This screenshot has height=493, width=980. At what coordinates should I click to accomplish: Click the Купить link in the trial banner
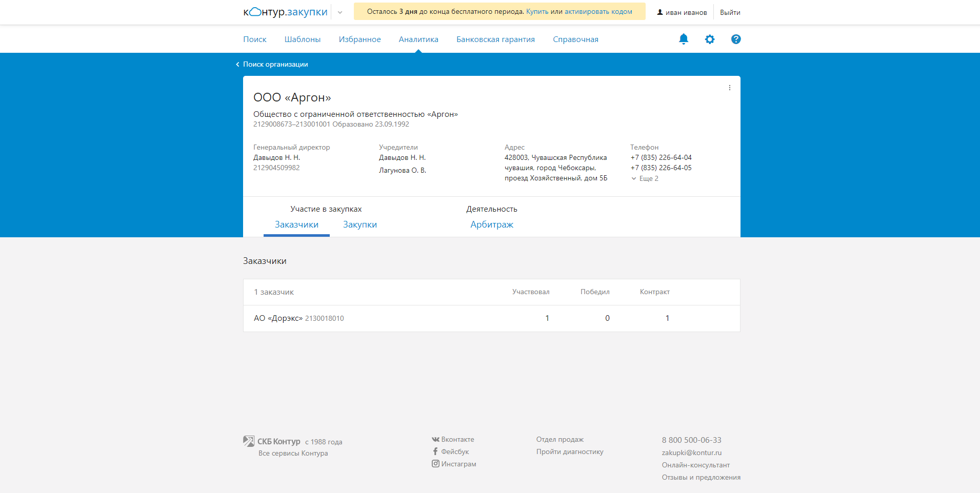[537, 11]
